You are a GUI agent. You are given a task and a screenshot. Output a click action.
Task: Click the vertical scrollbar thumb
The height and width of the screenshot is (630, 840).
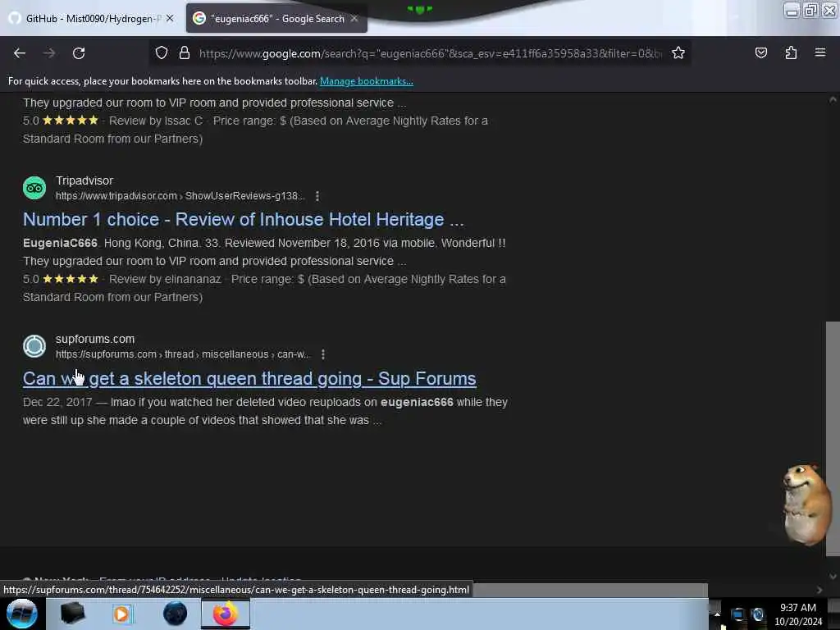(x=833, y=438)
